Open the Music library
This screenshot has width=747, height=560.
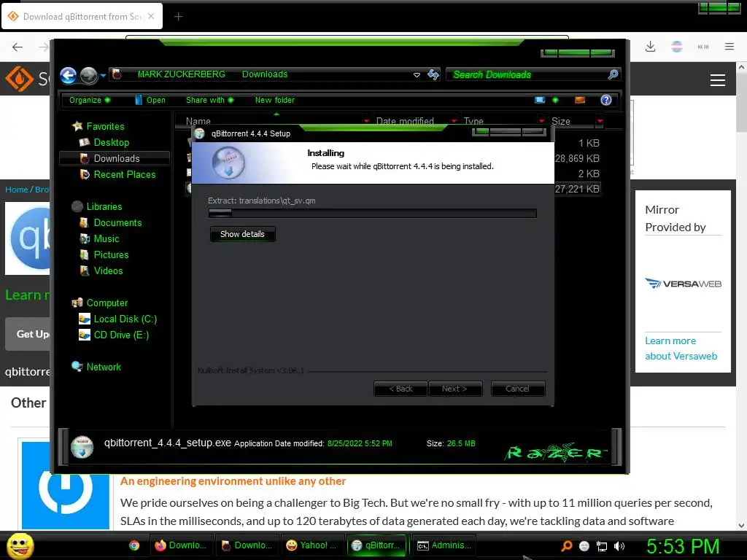(107, 239)
